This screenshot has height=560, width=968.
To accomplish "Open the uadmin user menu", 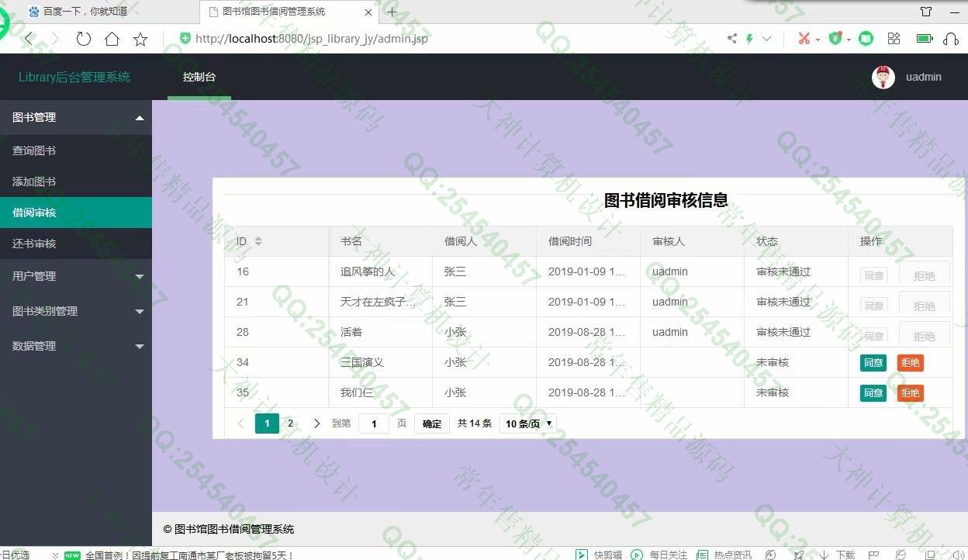I will coord(924,77).
